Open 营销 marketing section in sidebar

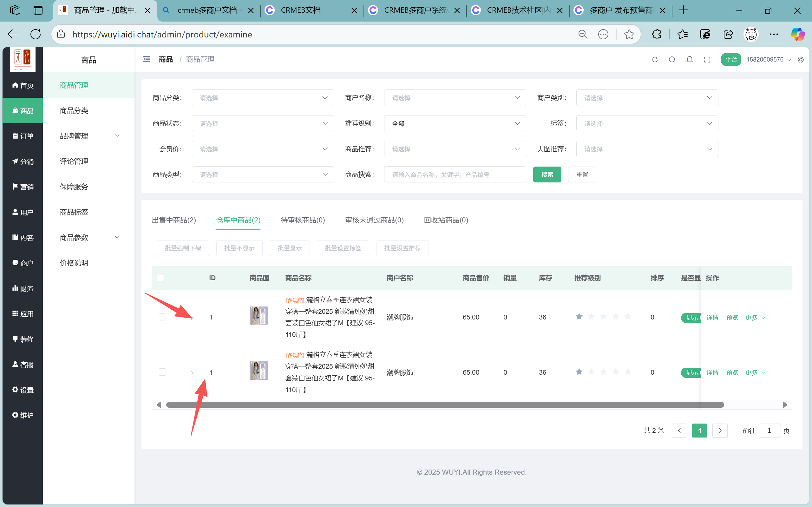[x=23, y=187]
